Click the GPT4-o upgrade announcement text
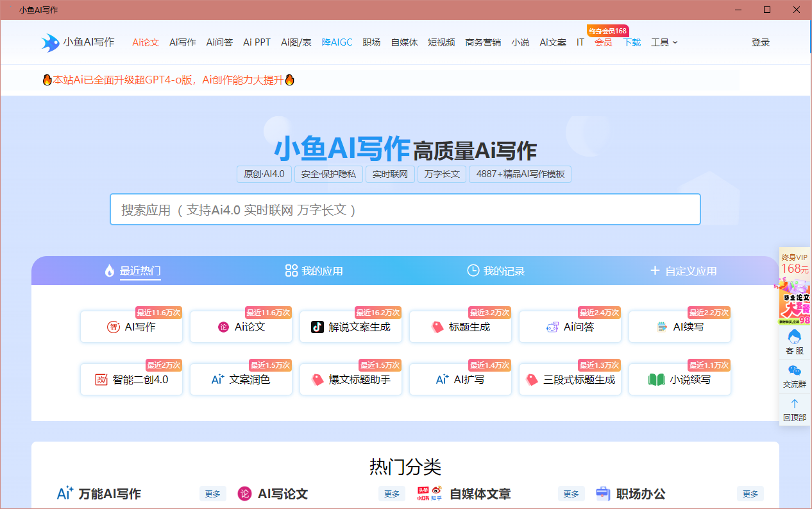The image size is (812, 509). (x=168, y=80)
